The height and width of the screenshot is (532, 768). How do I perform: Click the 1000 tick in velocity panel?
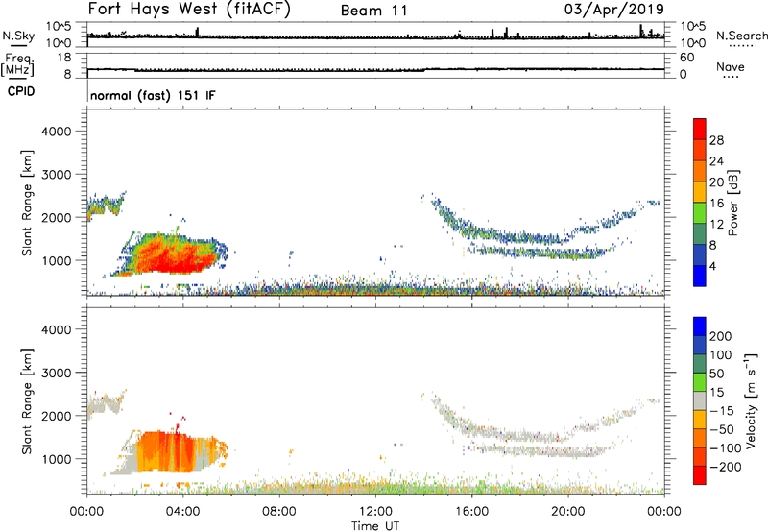tap(56, 459)
